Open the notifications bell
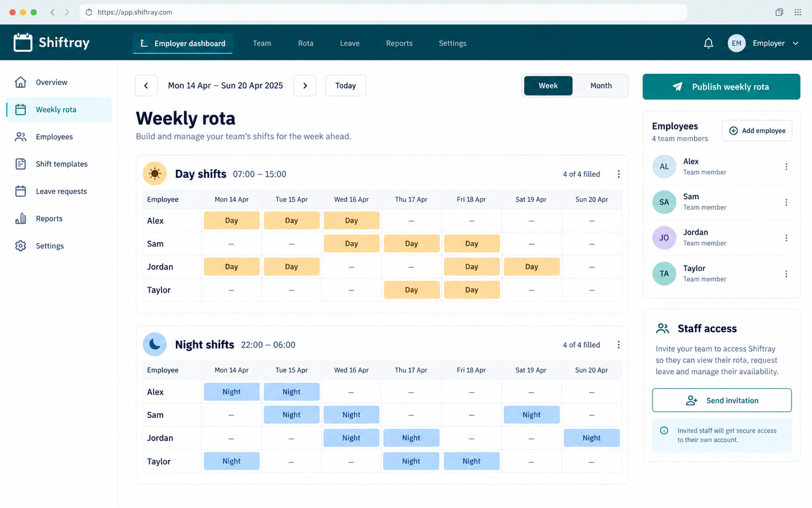 [708, 43]
